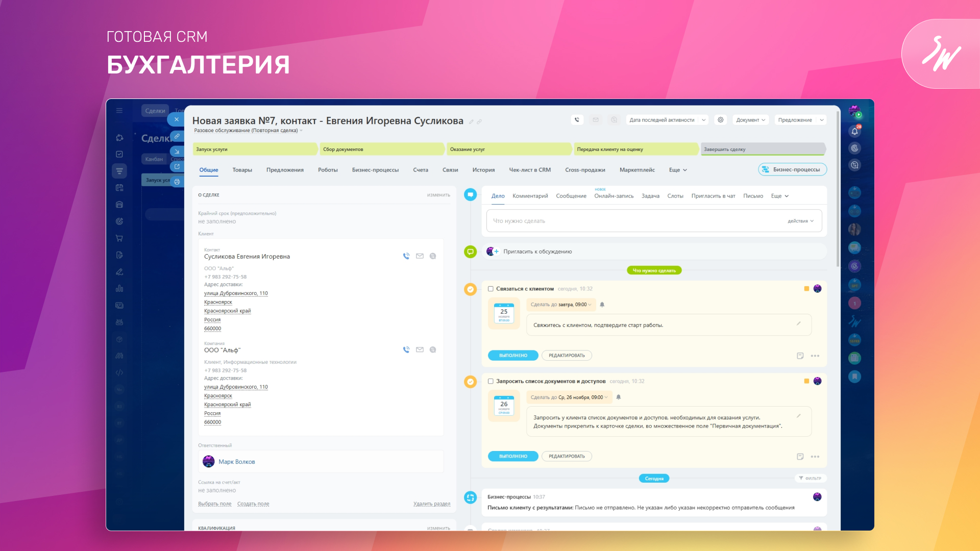
Task: Close the deal card with X button
Action: click(x=176, y=119)
